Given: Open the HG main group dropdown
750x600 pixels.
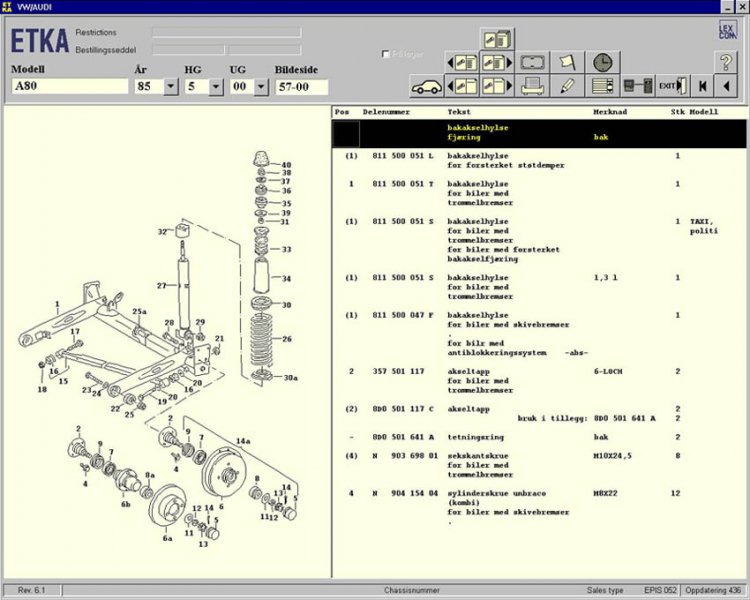Looking at the screenshot, I should (216, 87).
